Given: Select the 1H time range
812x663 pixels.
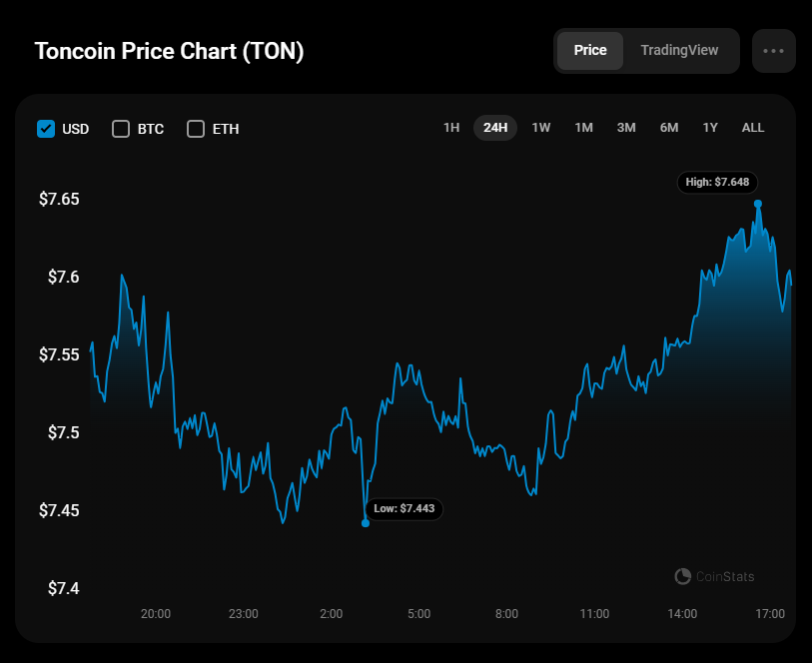Looking at the screenshot, I should (451, 128).
